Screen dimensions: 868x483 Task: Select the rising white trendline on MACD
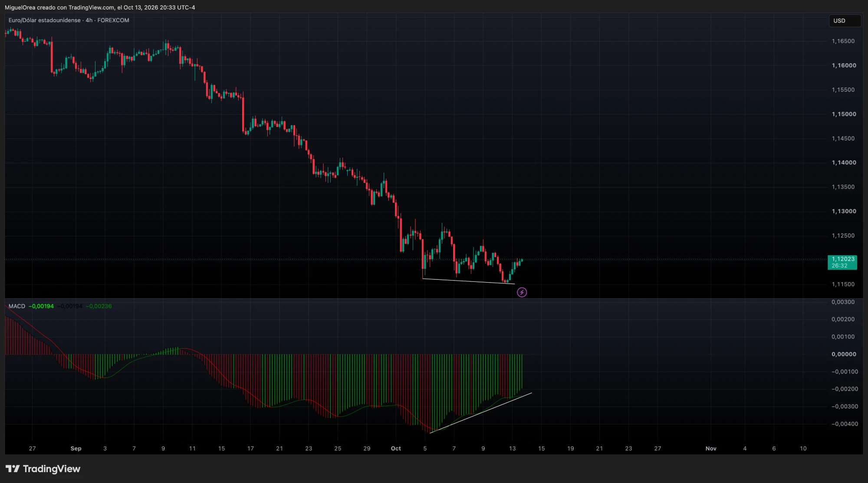pos(481,413)
